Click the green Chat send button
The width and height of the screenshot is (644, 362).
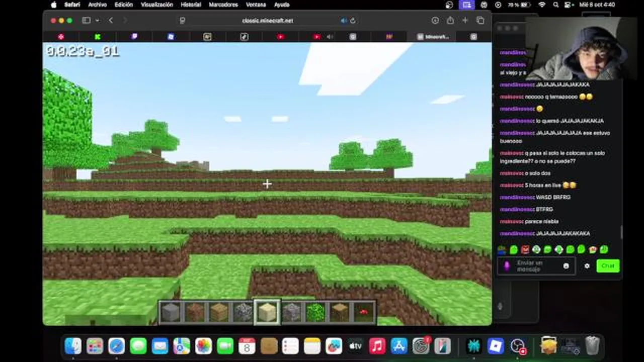point(608,265)
